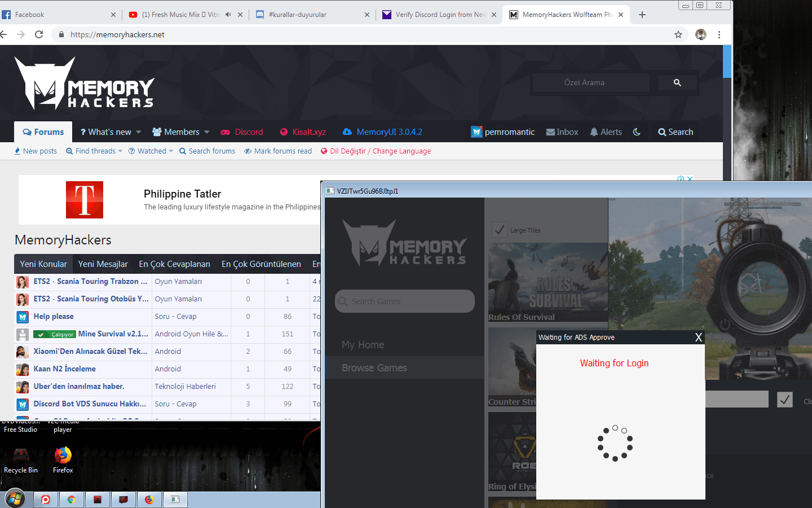Click the Search forums link
Screen dimensions: 812x508
click(x=207, y=151)
